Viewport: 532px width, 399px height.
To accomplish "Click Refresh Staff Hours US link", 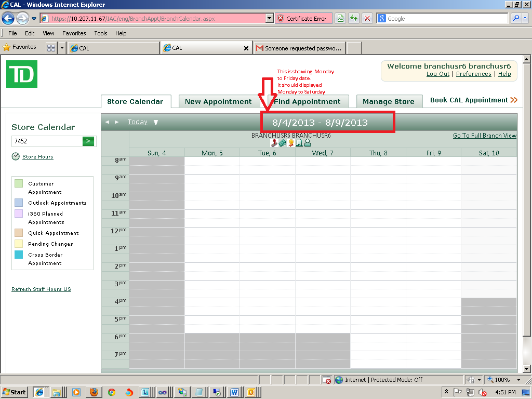I will click(41, 289).
